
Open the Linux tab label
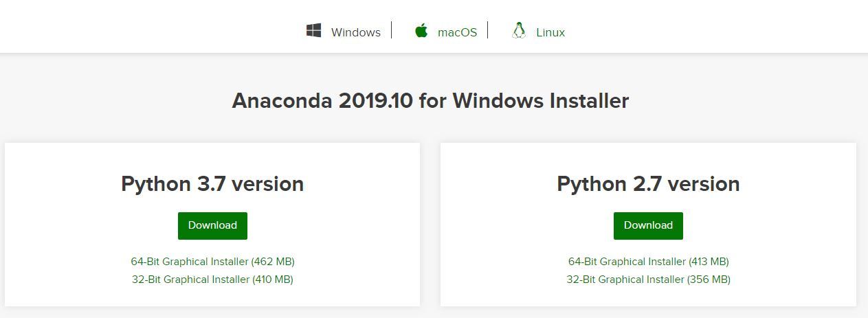pyautogui.click(x=550, y=32)
